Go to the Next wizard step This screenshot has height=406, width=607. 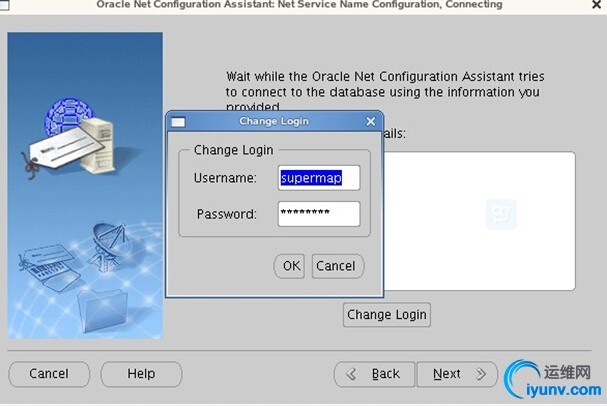click(457, 374)
